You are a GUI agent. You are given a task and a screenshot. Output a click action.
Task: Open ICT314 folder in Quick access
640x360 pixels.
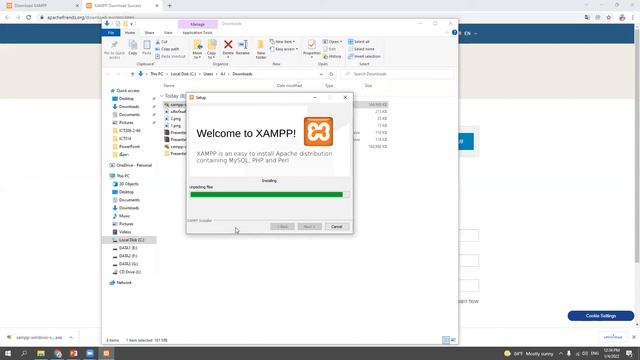tap(125, 138)
